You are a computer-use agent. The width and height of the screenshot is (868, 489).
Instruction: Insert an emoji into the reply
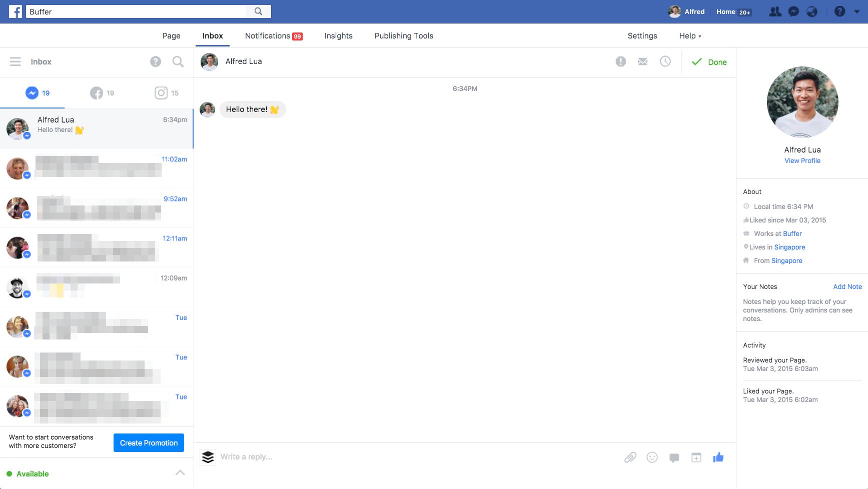[652, 457]
